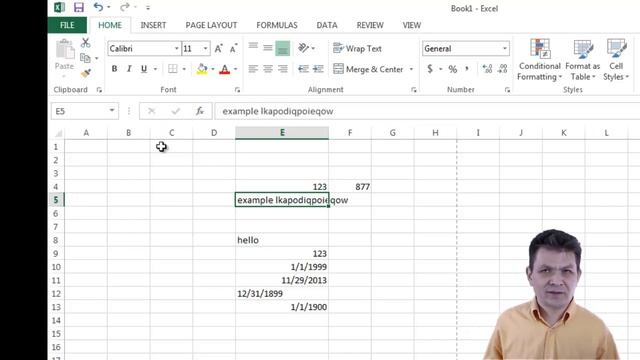Open the Merge & Center dropdown arrow
Viewport: 640px width, 360px height.
(x=411, y=69)
